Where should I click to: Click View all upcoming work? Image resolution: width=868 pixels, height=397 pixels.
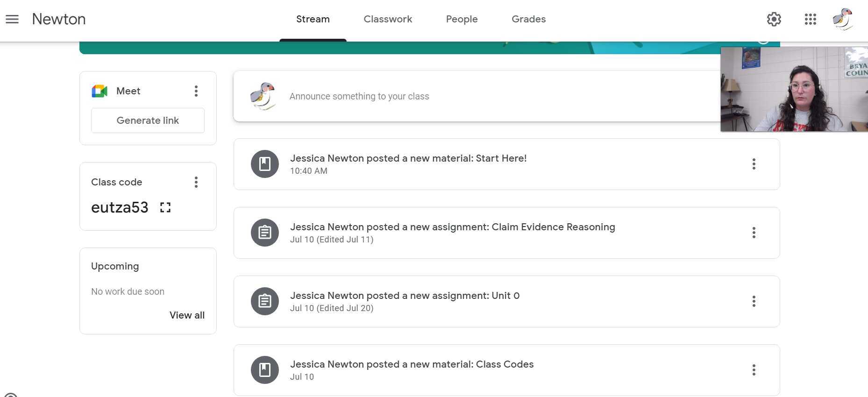[x=187, y=315]
